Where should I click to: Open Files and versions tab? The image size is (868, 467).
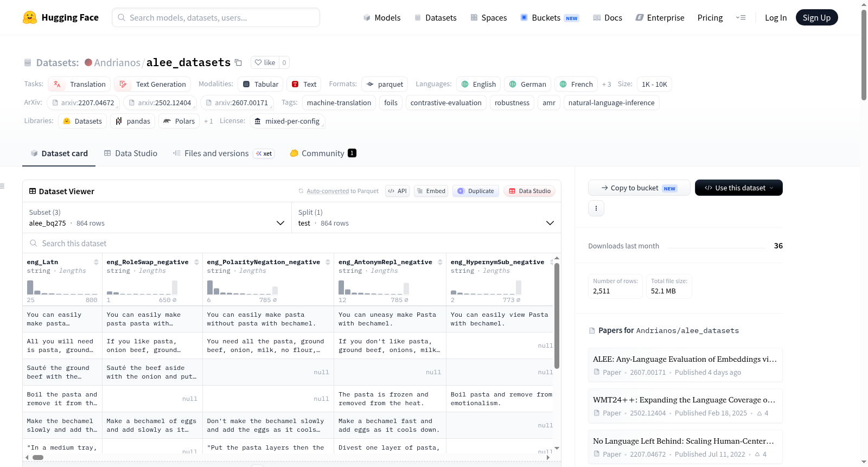224,153
